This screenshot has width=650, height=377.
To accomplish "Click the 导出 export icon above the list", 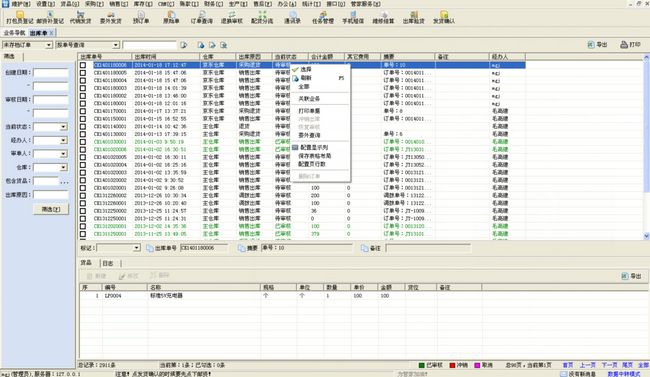I will (x=591, y=44).
